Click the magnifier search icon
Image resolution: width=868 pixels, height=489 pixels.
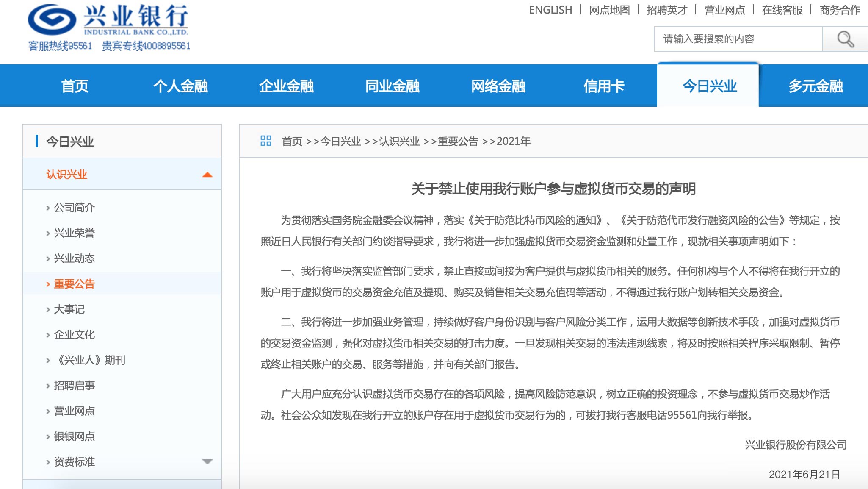click(845, 39)
